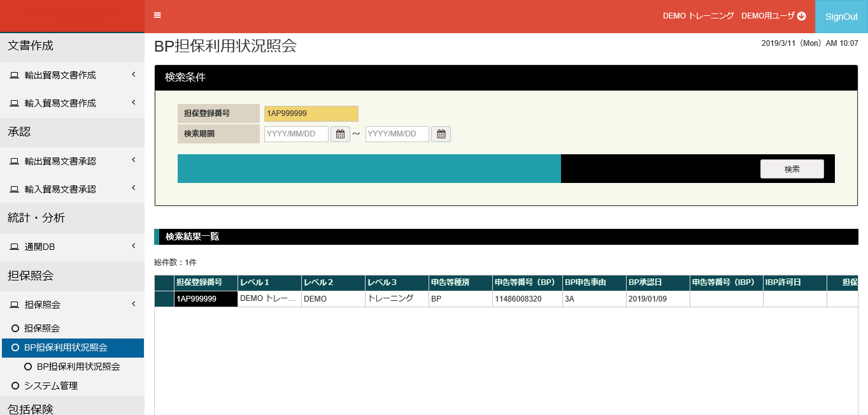Screen dimensions: 868x415
Task: Collapse the 担保照会 submenu chevron
Action: point(134,304)
